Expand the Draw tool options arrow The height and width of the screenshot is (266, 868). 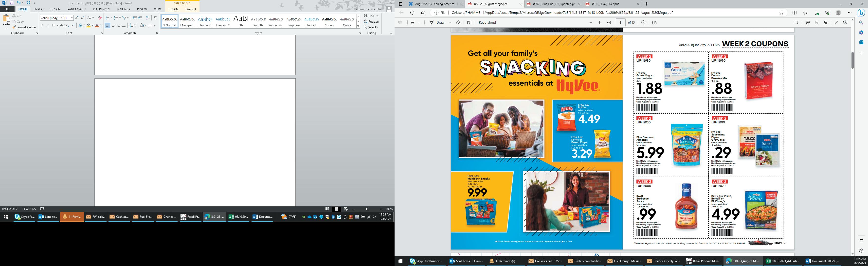coord(450,23)
